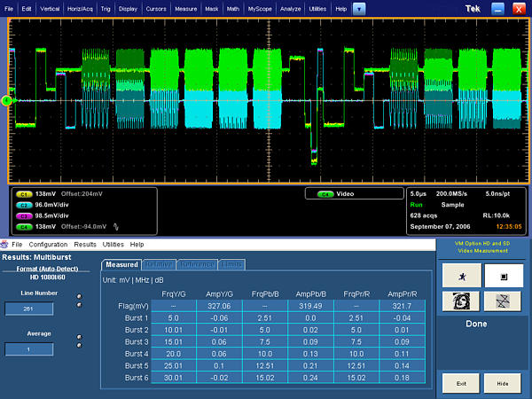Screen dimensions: 532x399
Task: Click the Exit button
Action: (462, 383)
